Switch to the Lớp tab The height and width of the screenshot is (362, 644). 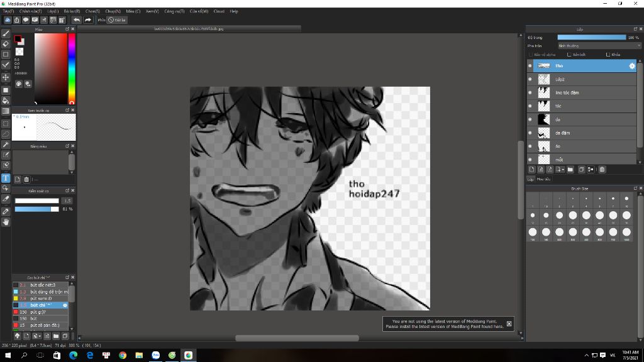530,179
